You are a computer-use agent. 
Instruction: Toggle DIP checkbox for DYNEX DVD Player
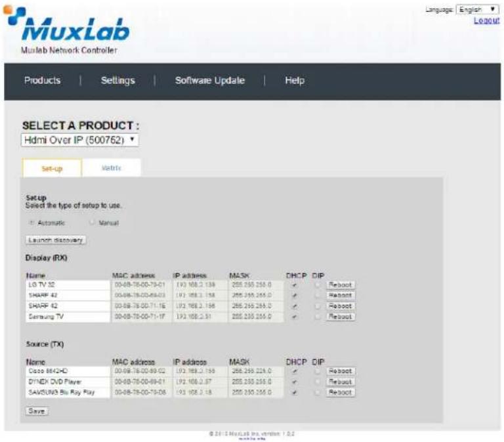point(318,382)
